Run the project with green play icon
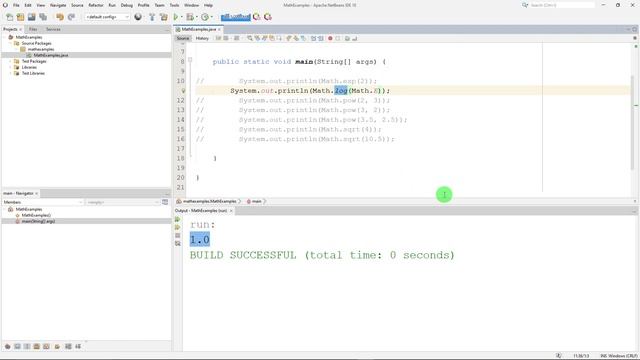 [x=176, y=17]
